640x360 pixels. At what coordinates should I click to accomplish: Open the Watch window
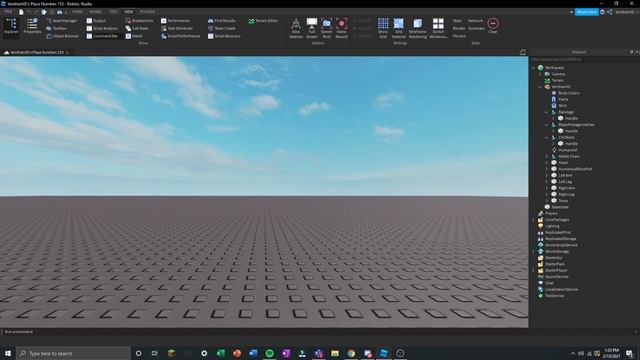point(134,36)
